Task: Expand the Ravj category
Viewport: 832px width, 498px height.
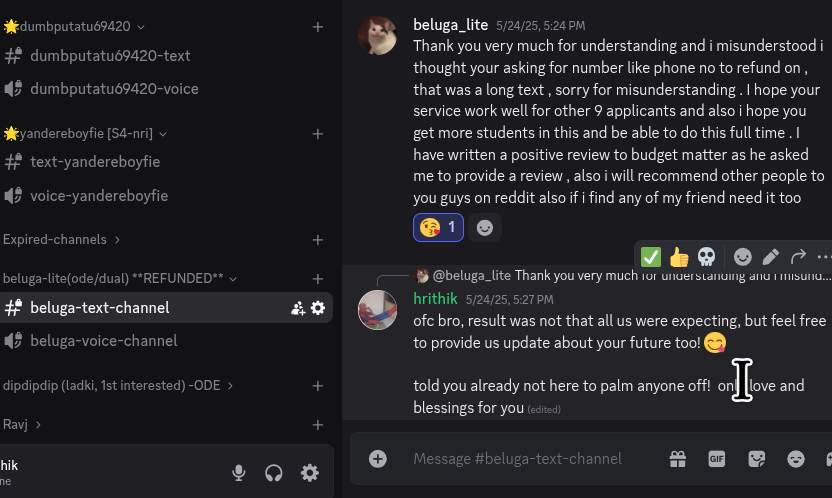Action: [22, 425]
